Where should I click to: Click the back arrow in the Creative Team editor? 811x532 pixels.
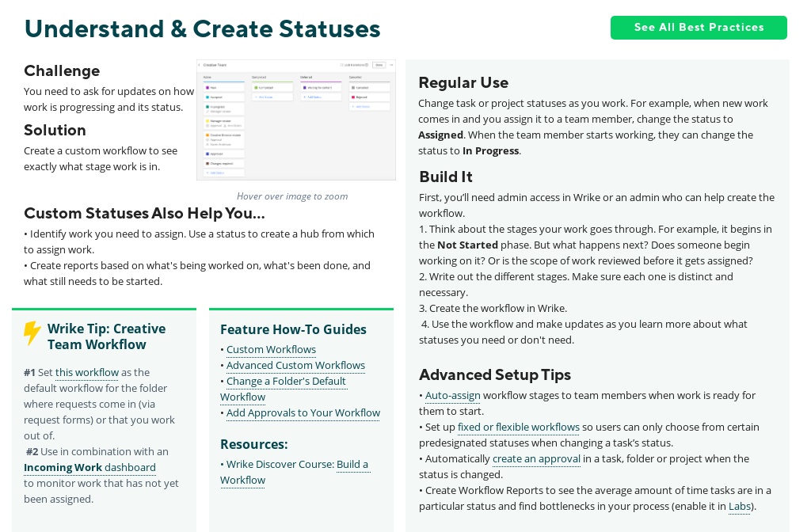(x=199, y=65)
